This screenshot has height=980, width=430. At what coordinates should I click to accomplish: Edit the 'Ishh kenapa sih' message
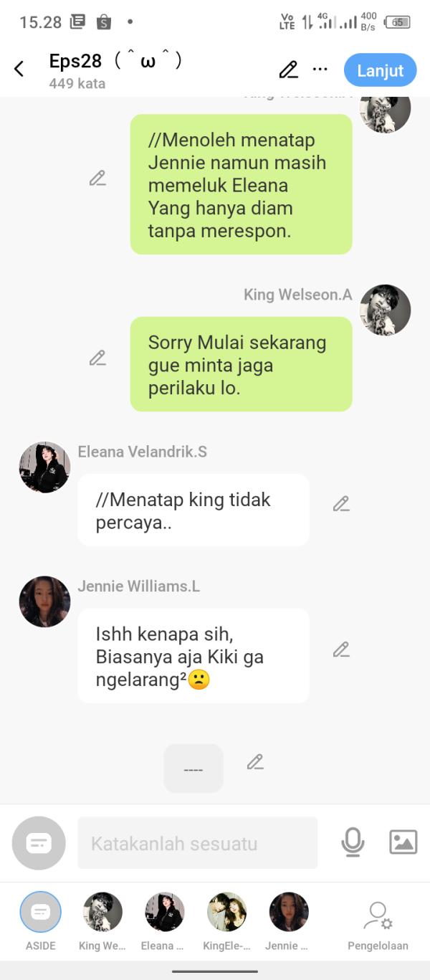[341, 650]
